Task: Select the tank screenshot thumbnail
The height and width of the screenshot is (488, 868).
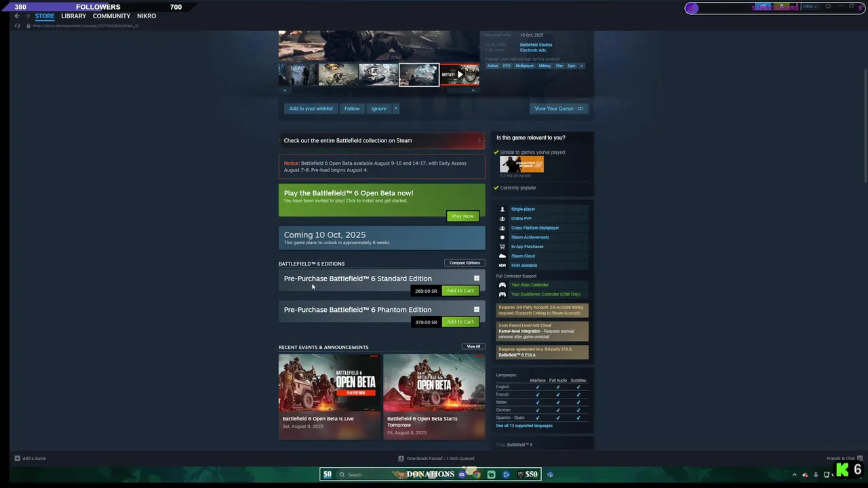Action: [378, 75]
